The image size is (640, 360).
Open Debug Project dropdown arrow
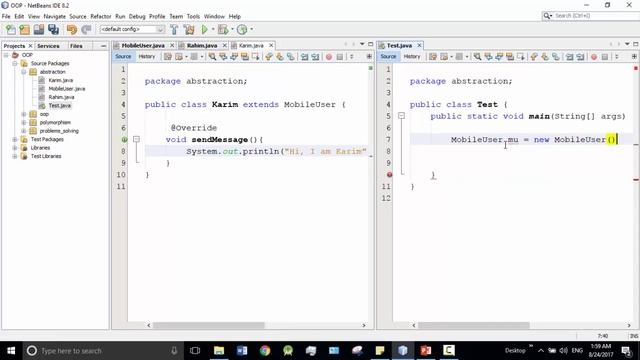(x=232, y=29)
